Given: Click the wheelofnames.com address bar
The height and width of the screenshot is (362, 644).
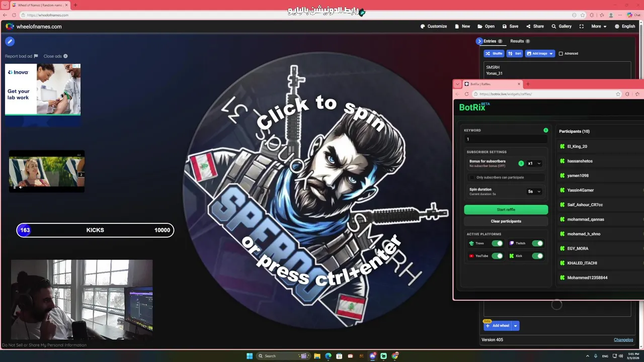Looking at the screenshot, I should pos(297,15).
